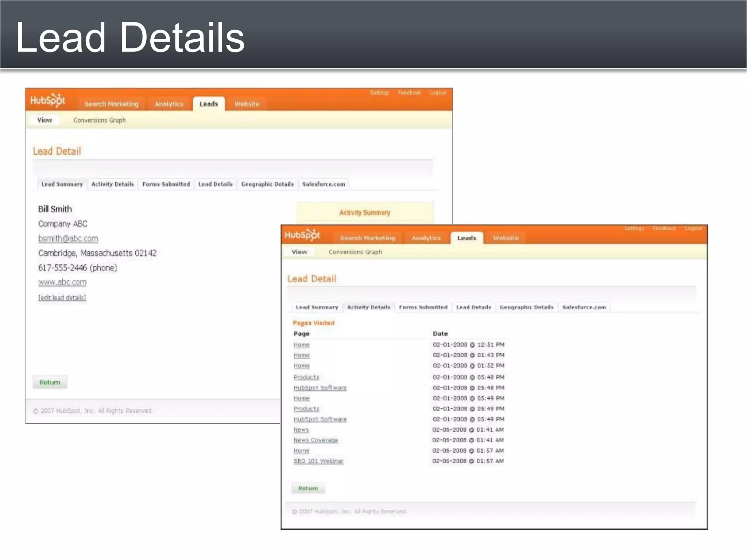
Task: Open www.abc.com website link
Action: pos(62,282)
